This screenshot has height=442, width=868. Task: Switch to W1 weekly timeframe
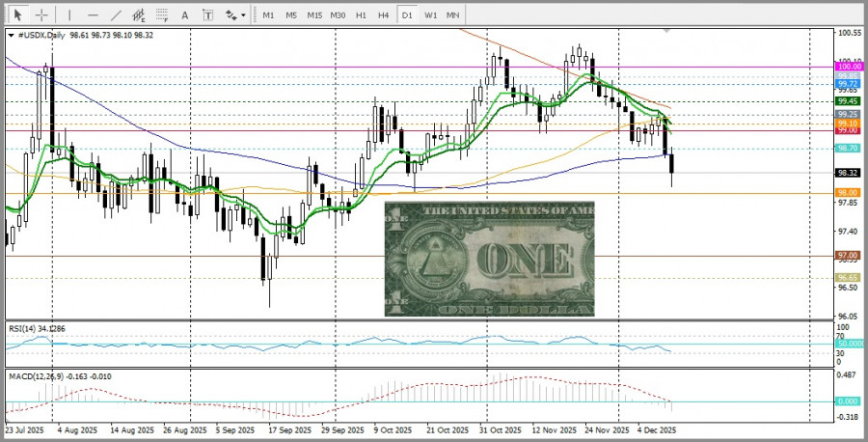tap(430, 14)
